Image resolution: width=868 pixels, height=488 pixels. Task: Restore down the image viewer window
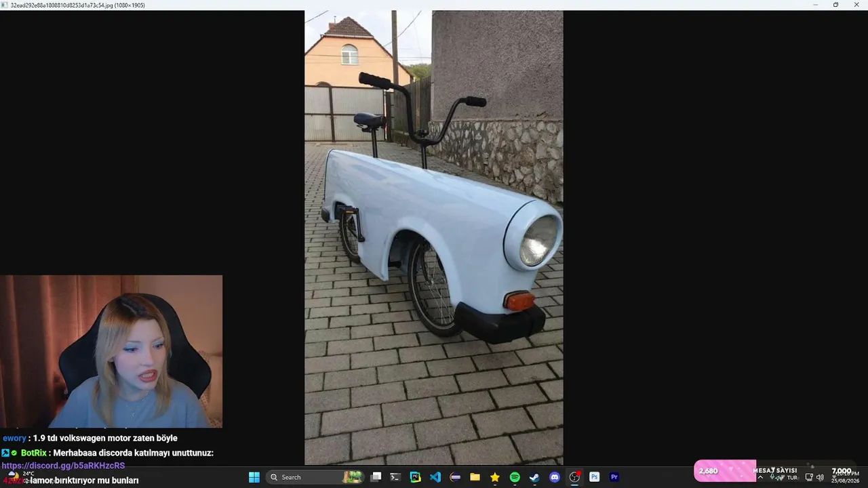[835, 5]
